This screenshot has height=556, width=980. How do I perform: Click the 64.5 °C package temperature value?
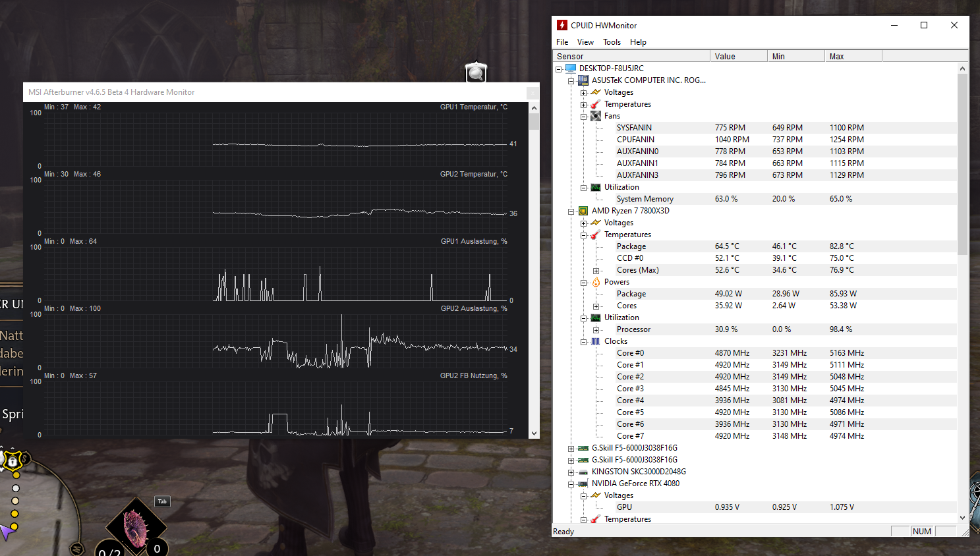[727, 246]
